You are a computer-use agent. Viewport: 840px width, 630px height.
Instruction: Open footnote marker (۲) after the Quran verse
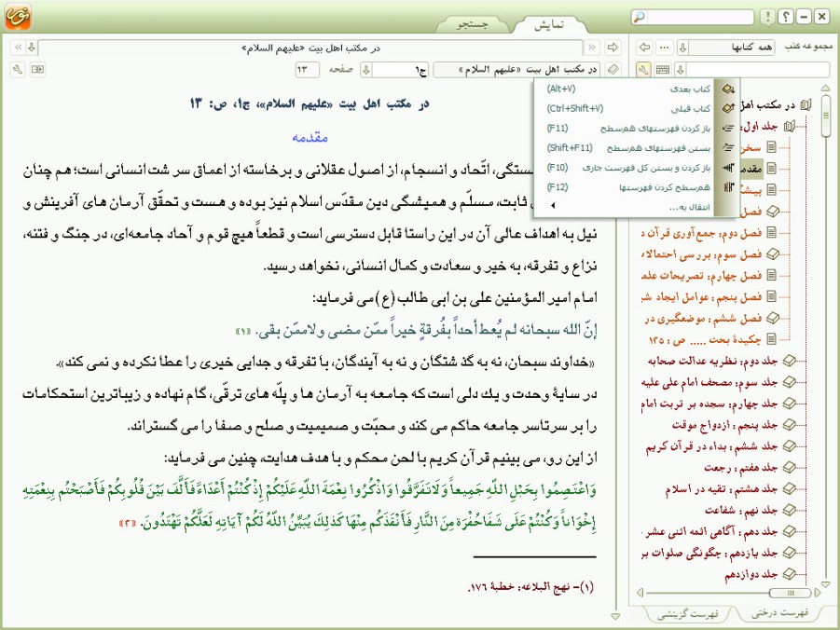tap(128, 524)
